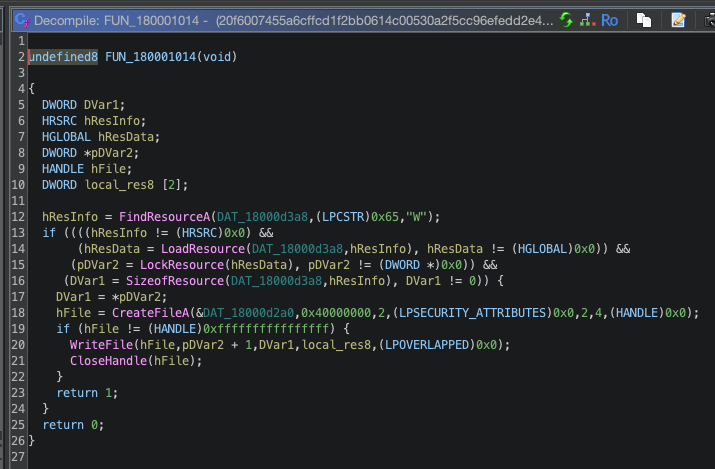Click HANDLE hFile declaration on line 9
Image resolution: width=715 pixels, height=469 pixels.
(x=87, y=169)
